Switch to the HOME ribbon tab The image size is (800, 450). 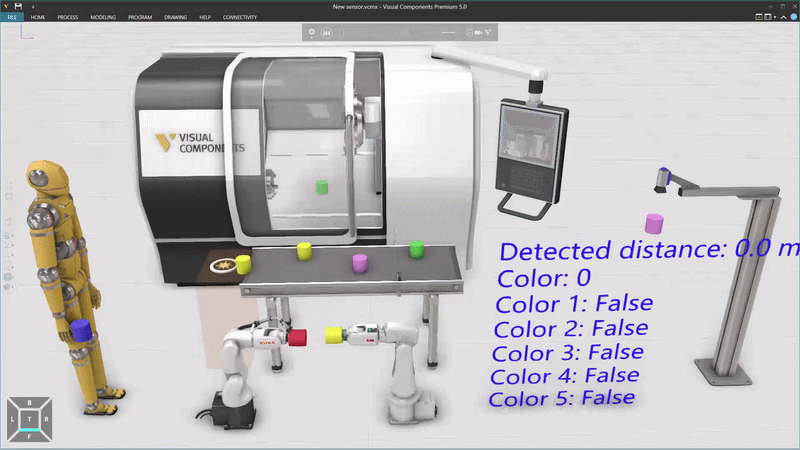(37, 18)
